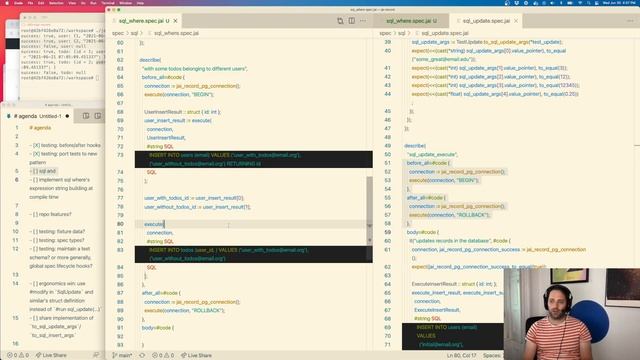Close the sql_update.spec.jai tab
Viewport: 640px width, 360px height.
[x=516, y=20]
